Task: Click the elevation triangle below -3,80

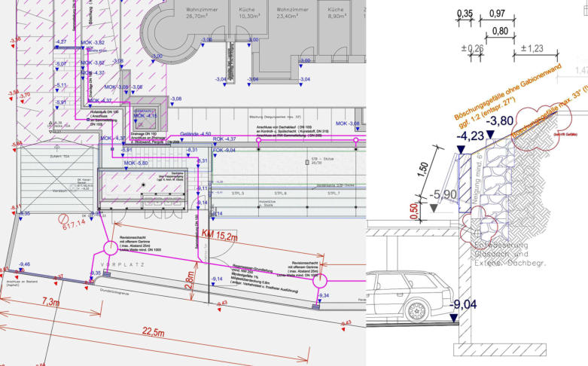Action: tap(492, 134)
